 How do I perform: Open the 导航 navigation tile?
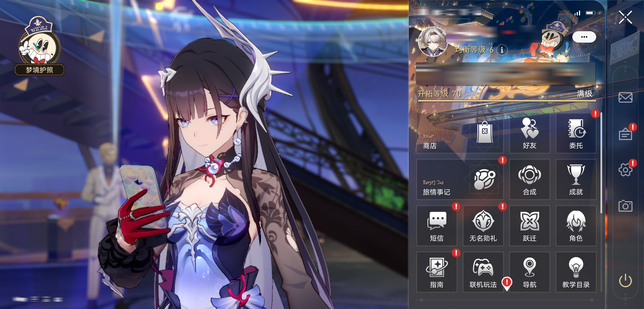[529, 272]
